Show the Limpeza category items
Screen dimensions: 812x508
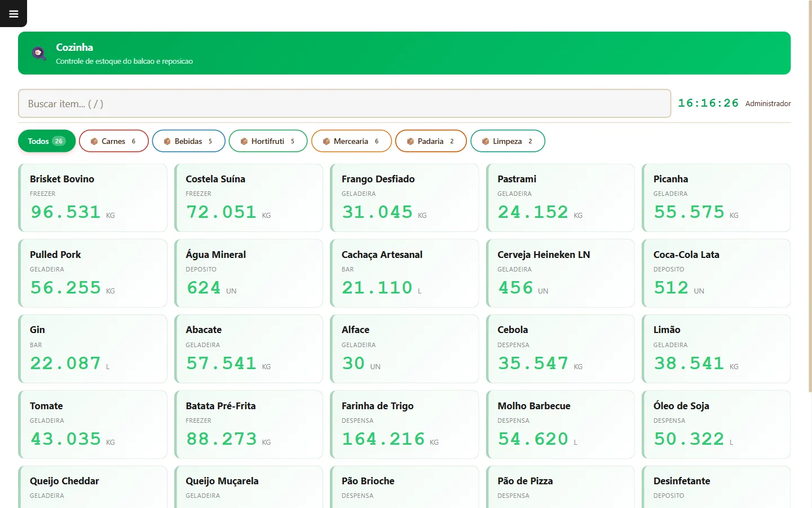coord(507,141)
